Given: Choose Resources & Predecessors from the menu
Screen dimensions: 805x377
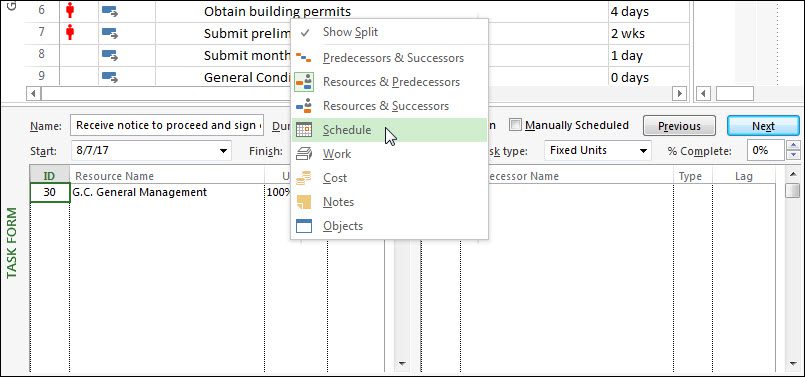Looking at the screenshot, I should pyautogui.click(x=389, y=82).
